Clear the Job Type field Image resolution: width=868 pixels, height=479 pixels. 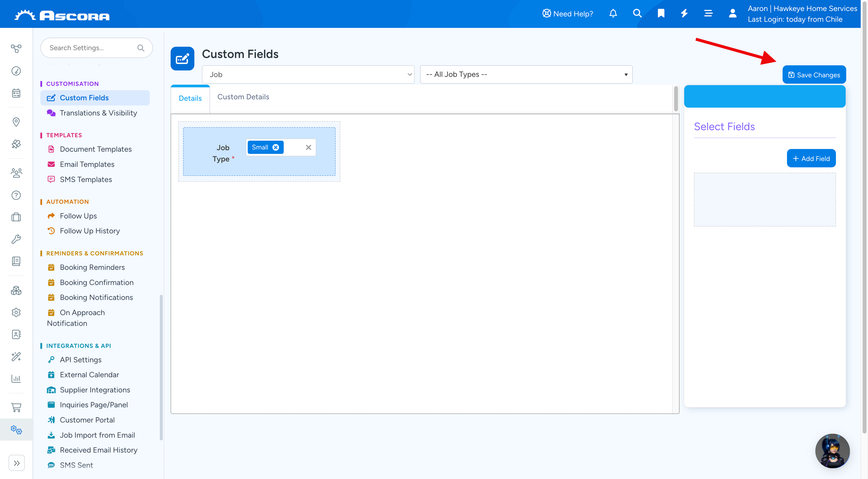coord(308,147)
